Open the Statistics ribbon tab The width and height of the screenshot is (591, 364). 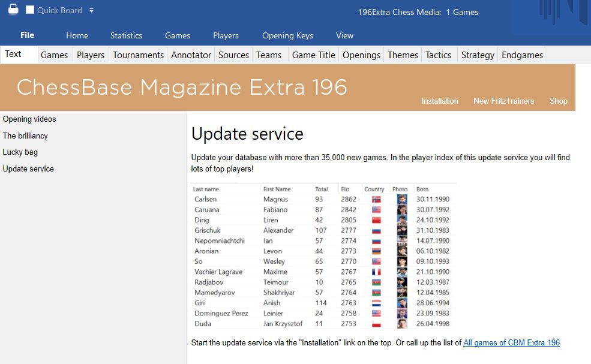pyautogui.click(x=126, y=35)
